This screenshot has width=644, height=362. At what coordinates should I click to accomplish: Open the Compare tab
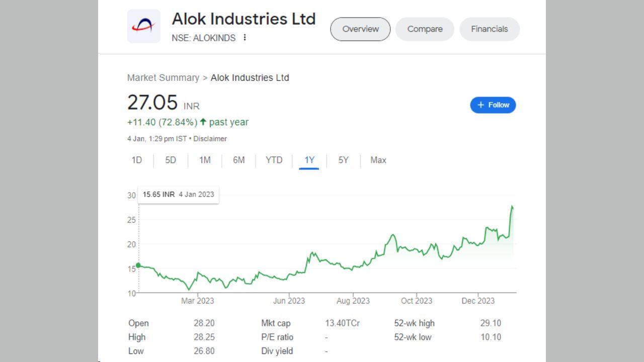point(425,29)
